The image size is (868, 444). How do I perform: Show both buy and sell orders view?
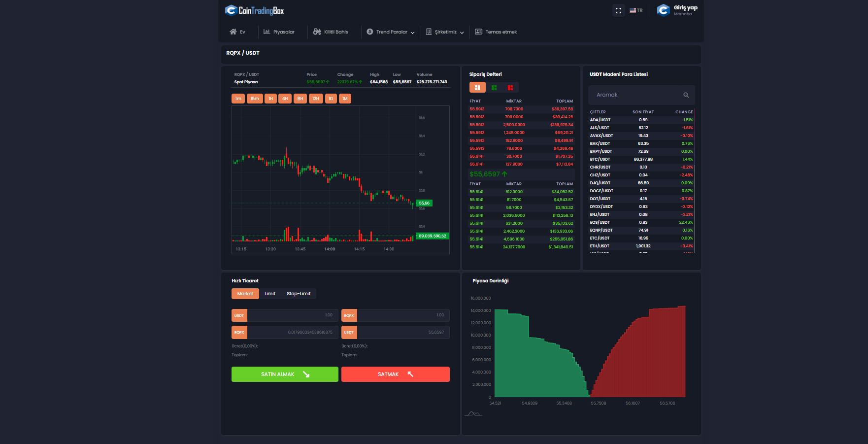tap(477, 88)
